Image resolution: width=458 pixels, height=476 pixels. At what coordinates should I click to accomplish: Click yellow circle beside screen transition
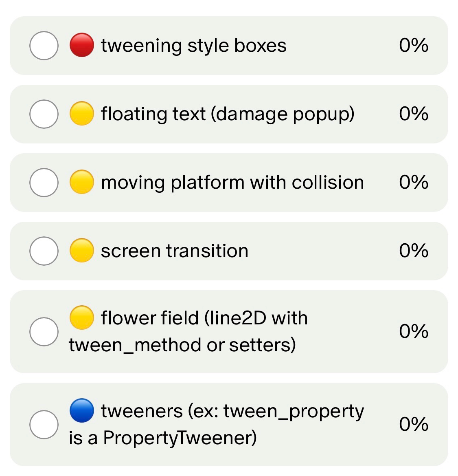pyautogui.click(x=82, y=251)
